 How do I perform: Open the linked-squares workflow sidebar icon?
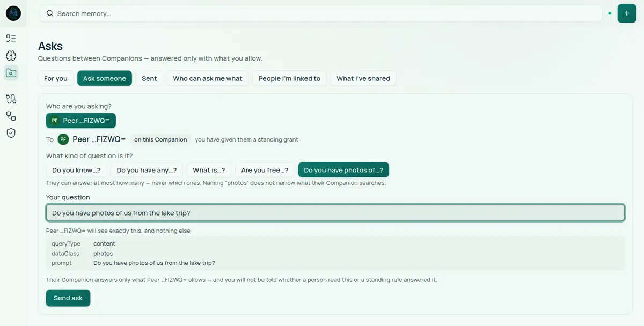coord(11,116)
